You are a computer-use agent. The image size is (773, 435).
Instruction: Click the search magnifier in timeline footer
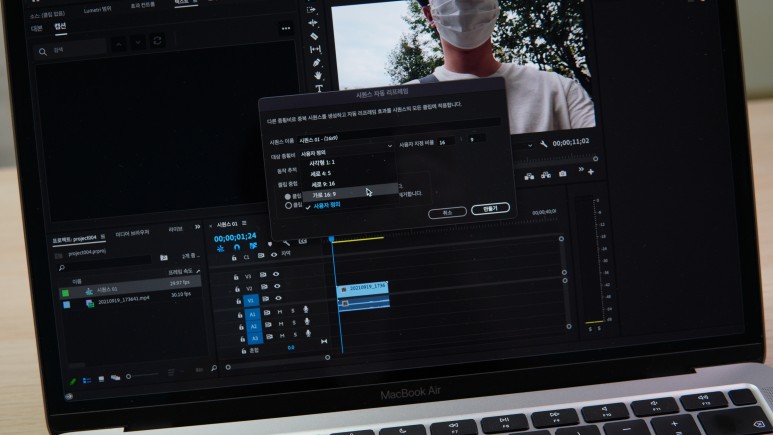[x=214, y=368]
